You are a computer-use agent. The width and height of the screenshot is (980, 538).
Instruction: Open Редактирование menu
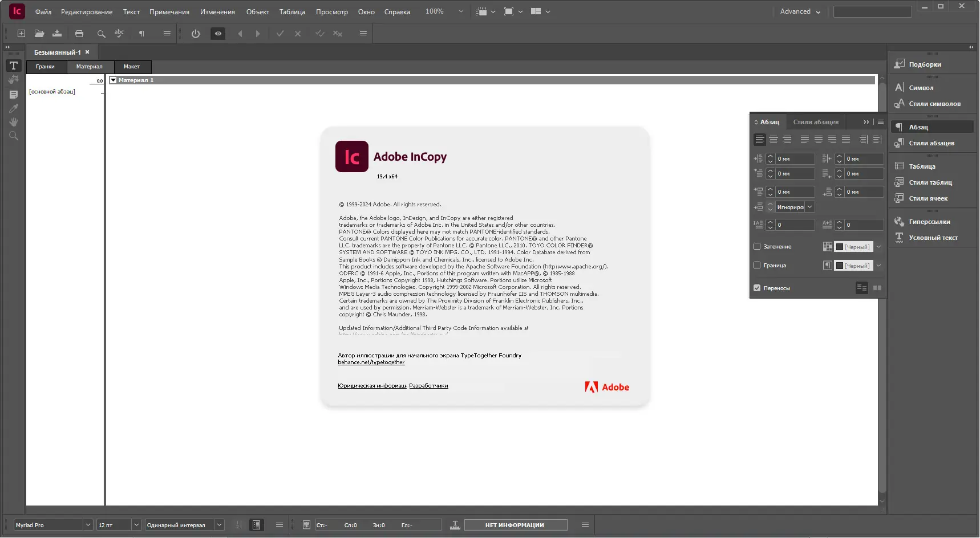point(87,12)
